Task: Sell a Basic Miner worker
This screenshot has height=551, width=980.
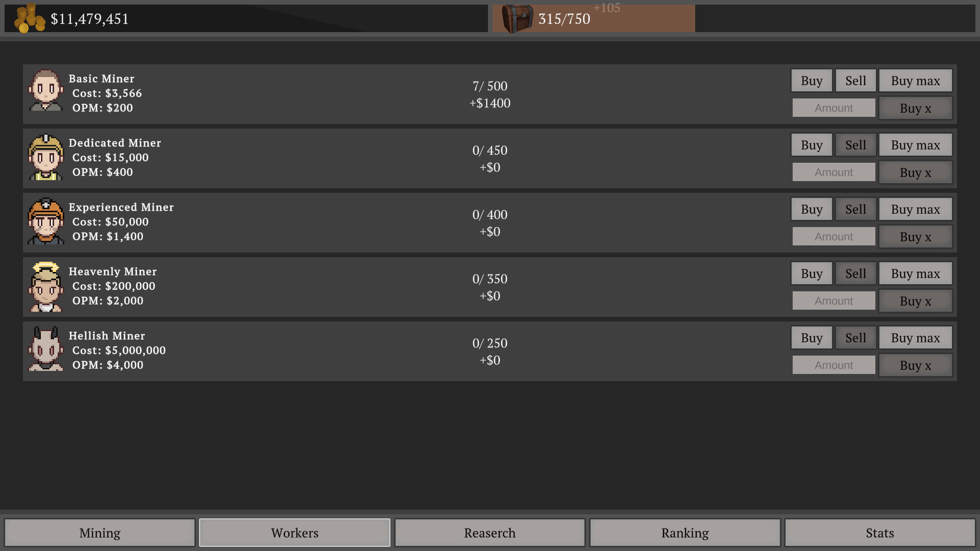Action: pos(855,80)
